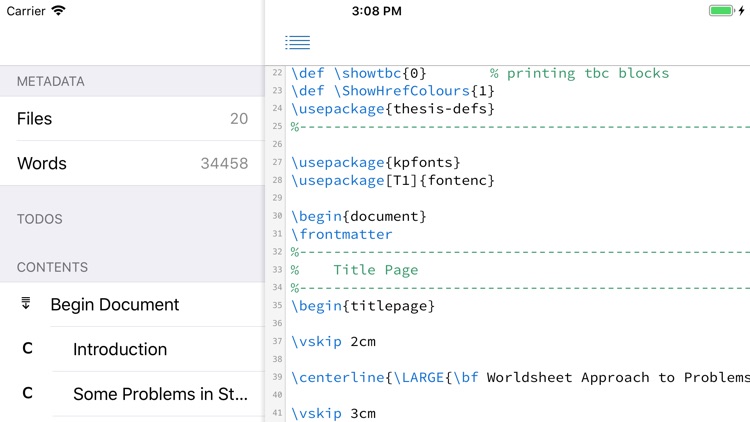Tap the Begin Document section marker icon
Screen dimensions: 750x422
26,303
